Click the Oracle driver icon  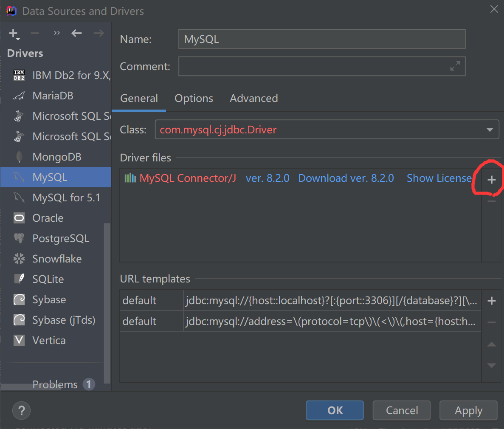tap(19, 218)
